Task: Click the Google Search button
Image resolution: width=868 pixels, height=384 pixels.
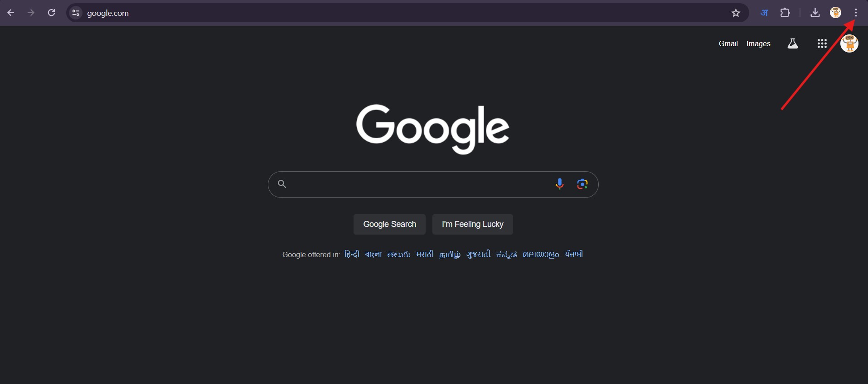Action: click(389, 224)
